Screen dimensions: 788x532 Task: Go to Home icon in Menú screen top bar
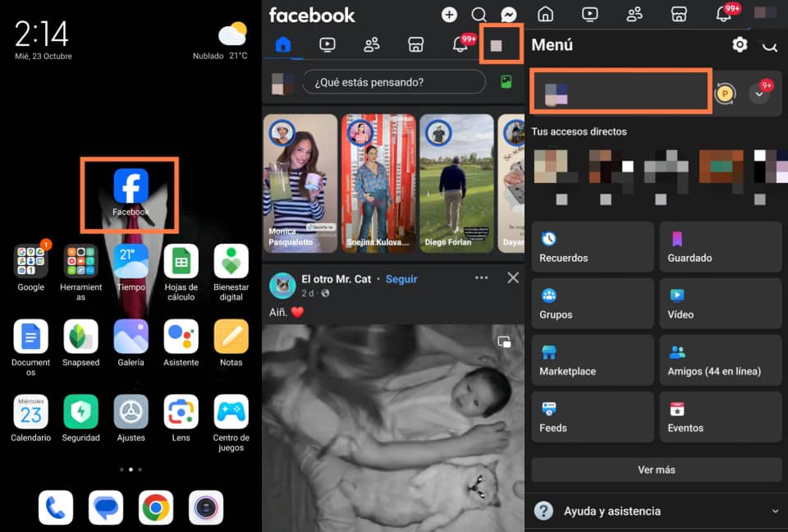point(545,14)
